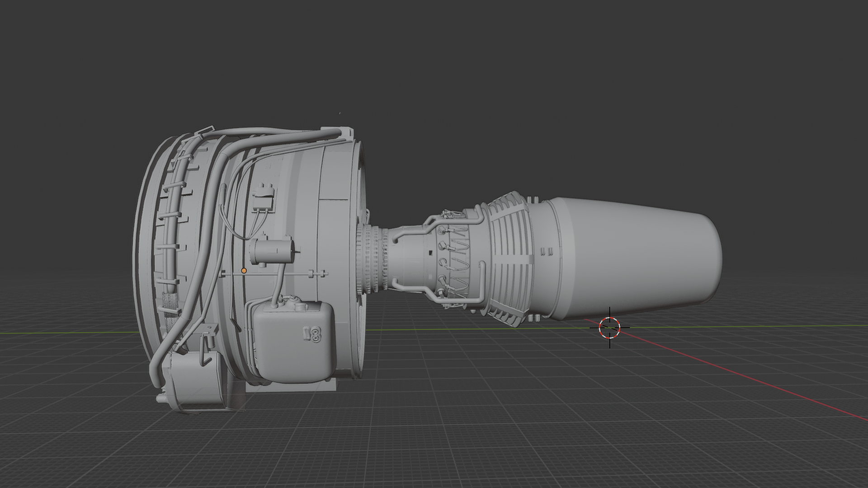
Task: Click the red-white 3D cursor crosshair
Action: [609, 327]
